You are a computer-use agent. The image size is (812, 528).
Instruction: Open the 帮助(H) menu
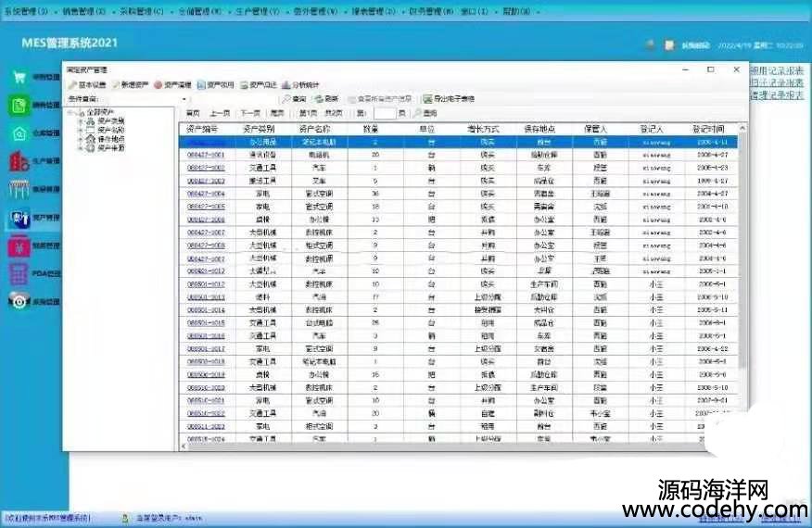pos(517,11)
